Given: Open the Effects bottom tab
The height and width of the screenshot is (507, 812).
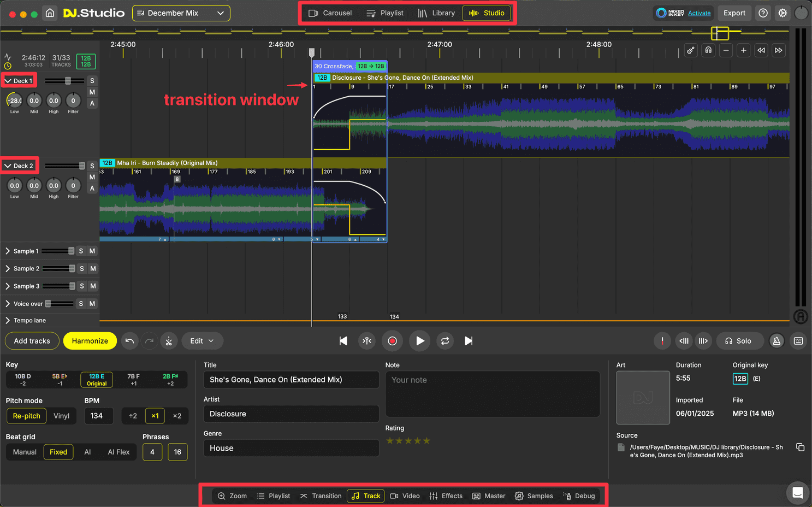Looking at the screenshot, I should (x=446, y=496).
